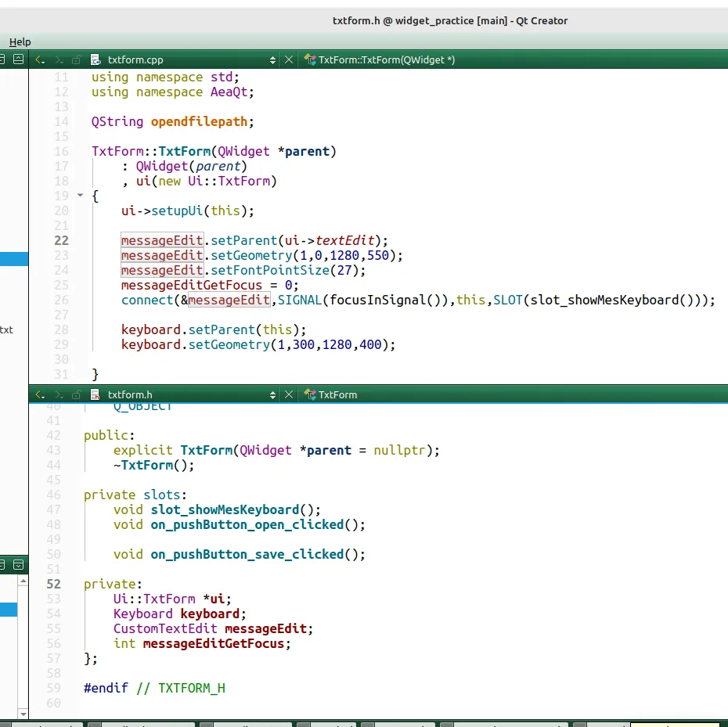728x727 pixels.
Task: Click 'setGeometry' on line 29
Action: coord(229,344)
